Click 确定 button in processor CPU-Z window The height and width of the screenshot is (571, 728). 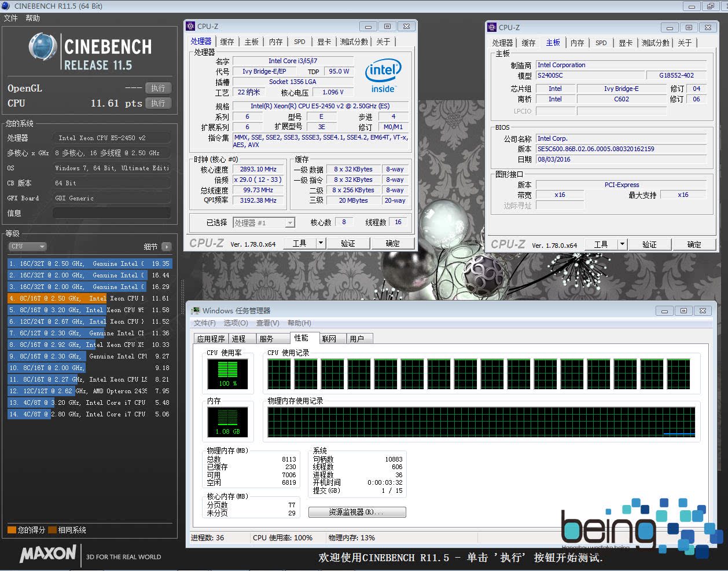pyautogui.click(x=393, y=243)
